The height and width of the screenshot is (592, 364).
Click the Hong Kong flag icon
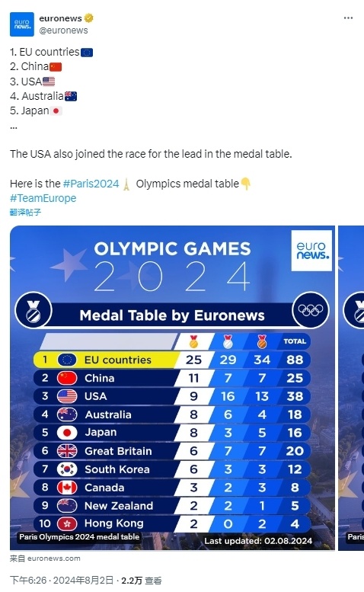coord(67,523)
